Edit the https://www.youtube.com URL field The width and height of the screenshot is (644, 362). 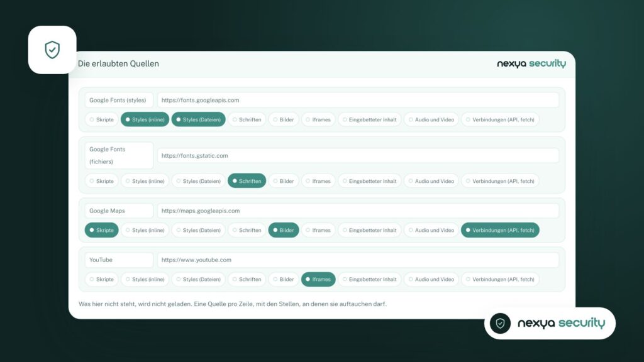[x=358, y=260]
